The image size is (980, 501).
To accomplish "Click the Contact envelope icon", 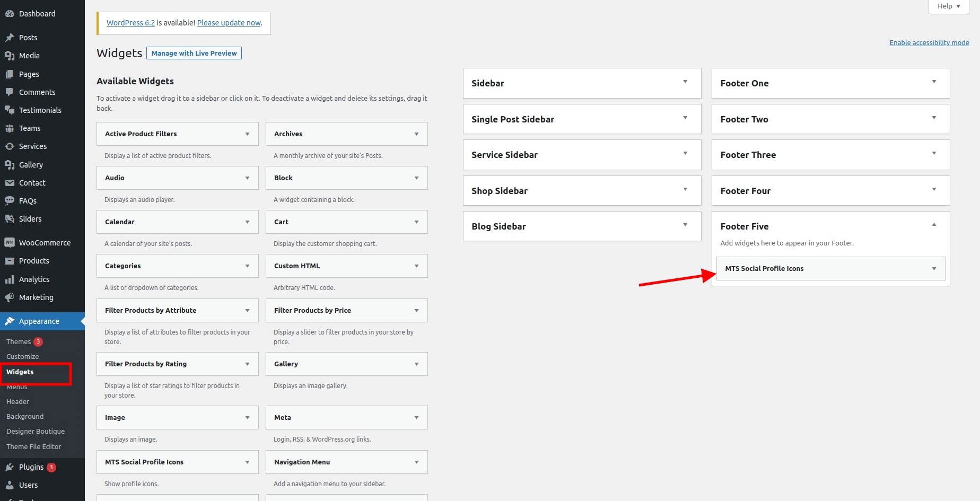I will pyautogui.click(x=10, y=183).
